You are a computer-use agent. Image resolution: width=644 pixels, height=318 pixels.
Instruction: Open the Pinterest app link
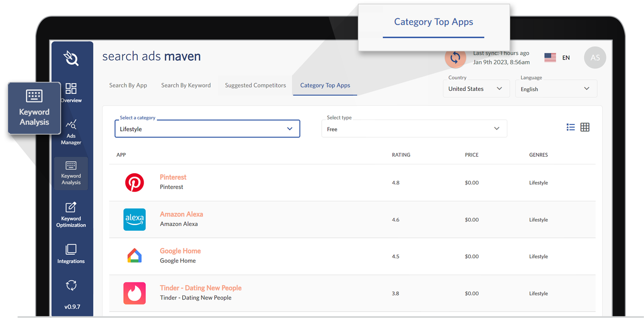tap(173, 177)
